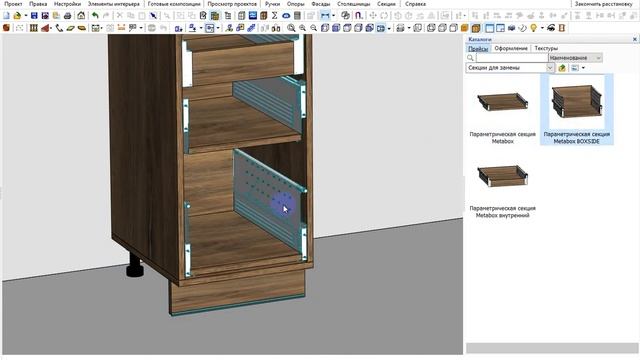This screenshot has height=360, width=640.
Task: Click the red wall brick icon
Action: pyautogui.click(x=45, y=28)
